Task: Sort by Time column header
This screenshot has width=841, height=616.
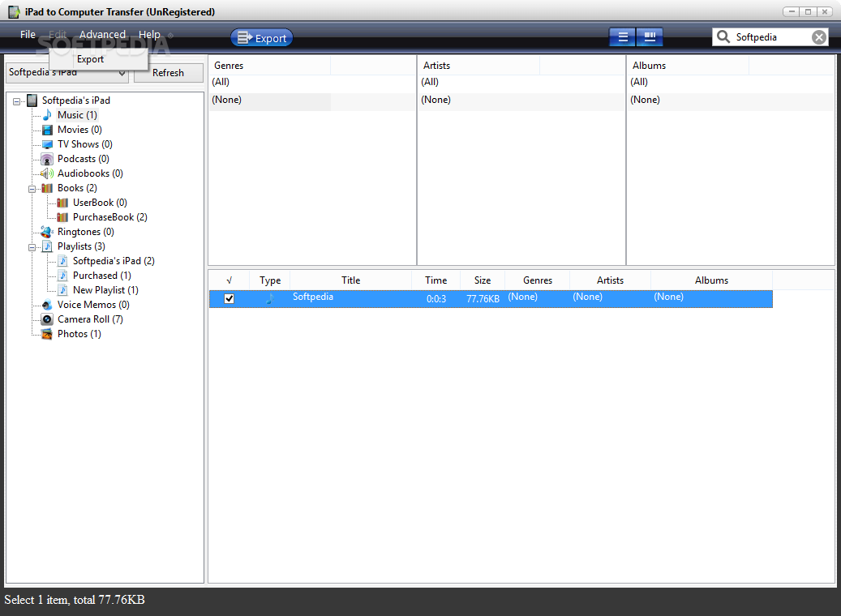Action: click(436, 280)
